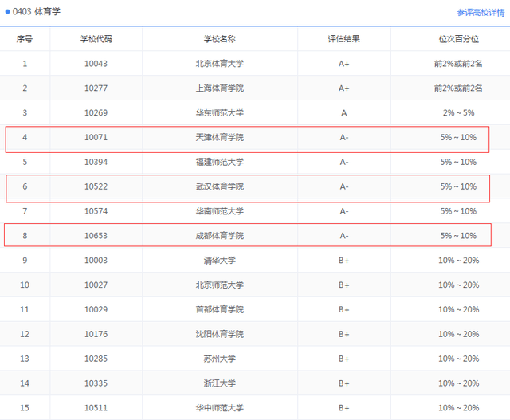Click B+ result for 清华大学
Screen dimensions: 510x420
[x=343, y=261]
